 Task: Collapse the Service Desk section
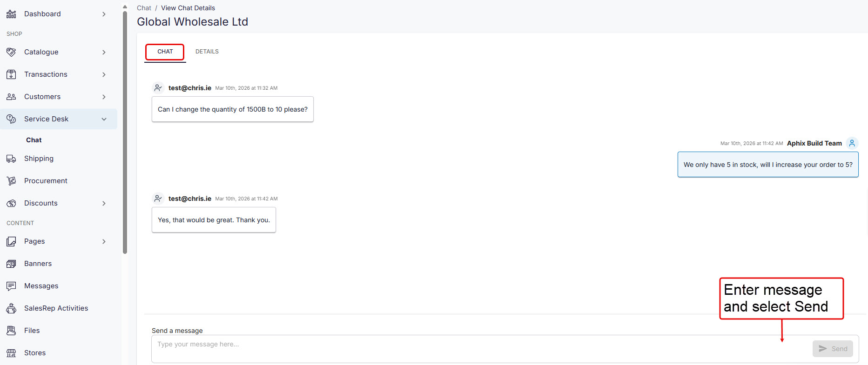pyautogui.click(x=104, y=119)
